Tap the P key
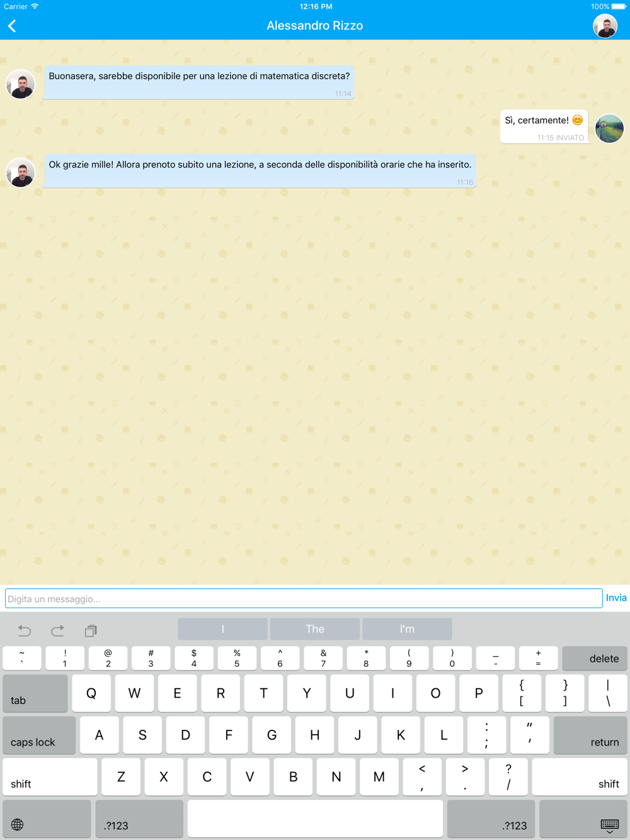630x840 pixels. (479, 693)
